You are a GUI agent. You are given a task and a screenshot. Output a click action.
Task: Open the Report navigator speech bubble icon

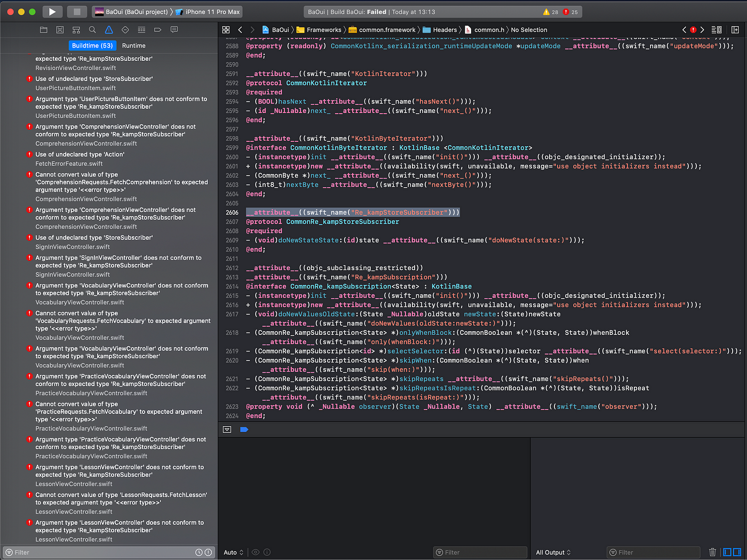(x=174, y=30)
